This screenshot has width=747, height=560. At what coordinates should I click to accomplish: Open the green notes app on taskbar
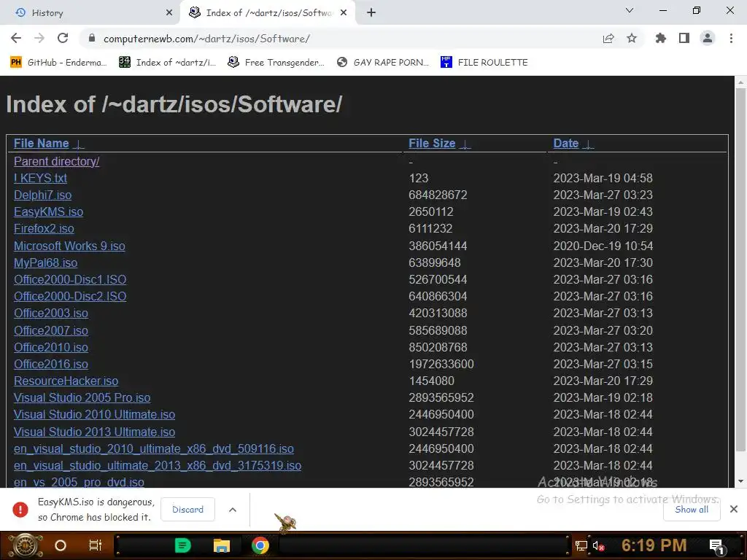(182, 545)
